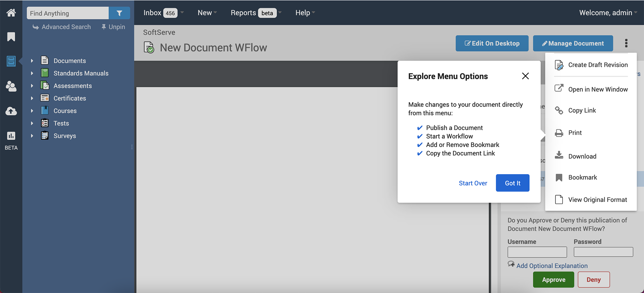
Task: Open the three-dot more options menu
Action: 626,43
